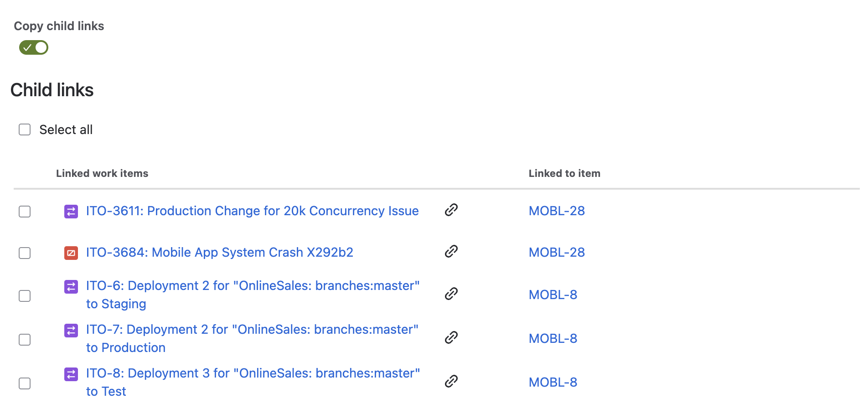
Task: Click the Linked work items column header
Action: (102, 173)
